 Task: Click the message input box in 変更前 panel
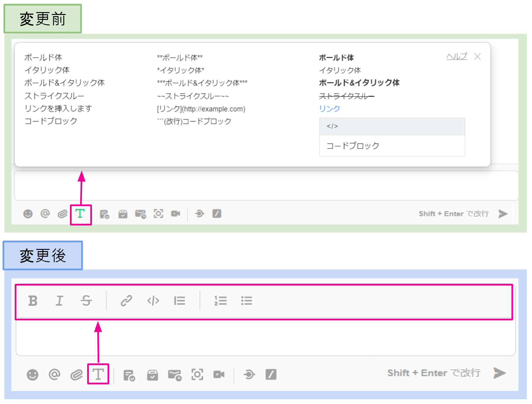tap(266, 186)
